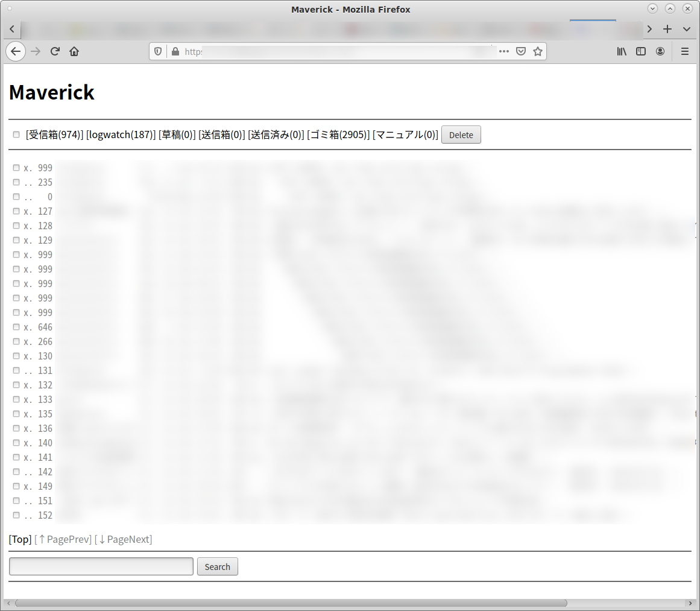Image resolution: width=700 pixels, height=611 pixels.
Task: Open the Firefox account icon
Action: [x=660, y=51]
